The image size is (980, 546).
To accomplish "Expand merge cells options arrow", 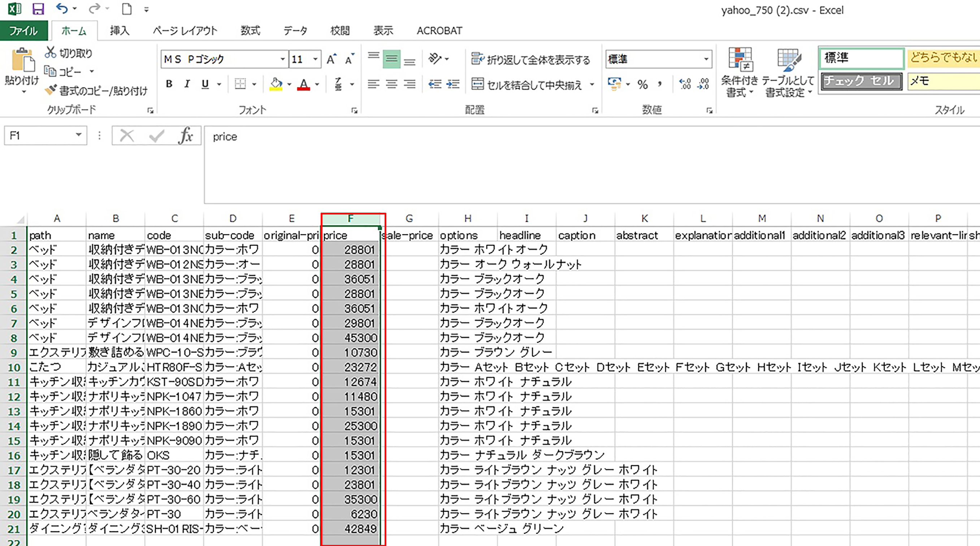I will tap(592, 84).
